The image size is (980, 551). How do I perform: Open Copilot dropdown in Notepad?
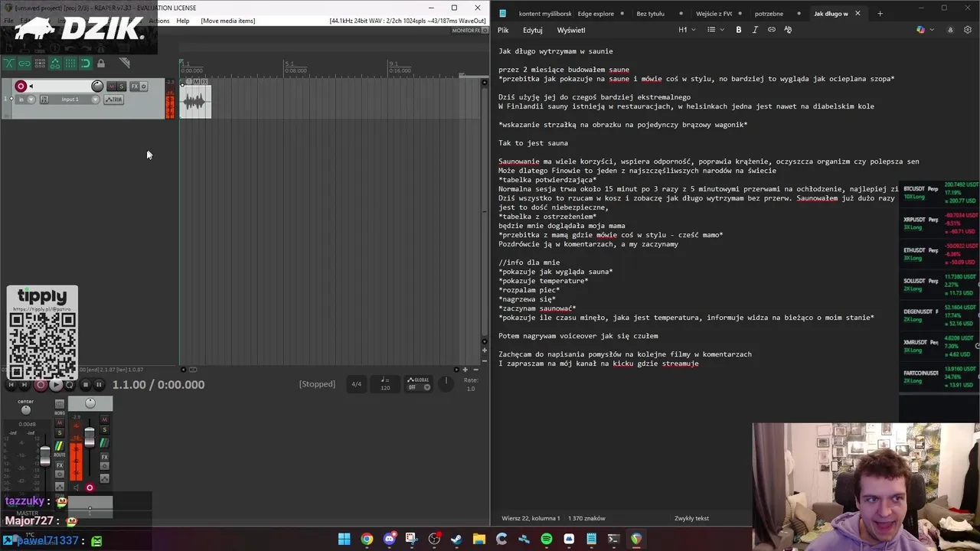(925, 30)
